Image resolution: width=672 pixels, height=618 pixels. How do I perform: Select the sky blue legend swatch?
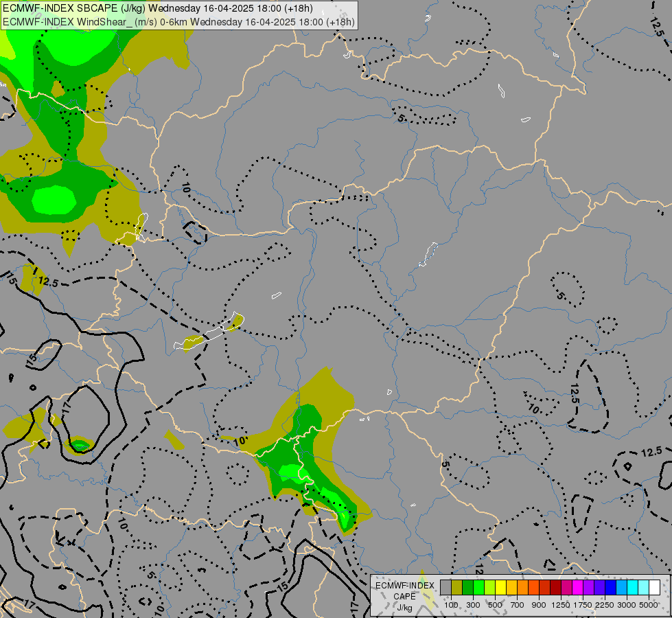[622, 588]
